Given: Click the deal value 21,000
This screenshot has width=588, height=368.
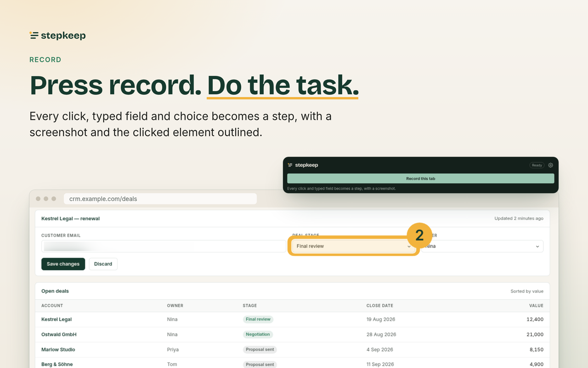Looking at the screenshot, I should (x=535, y=334).
